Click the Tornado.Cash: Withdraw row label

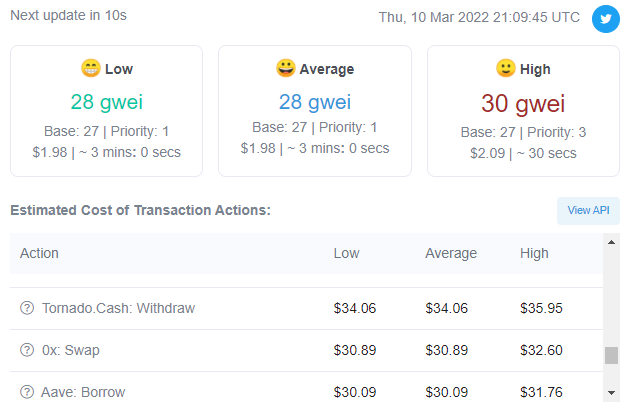118,308
